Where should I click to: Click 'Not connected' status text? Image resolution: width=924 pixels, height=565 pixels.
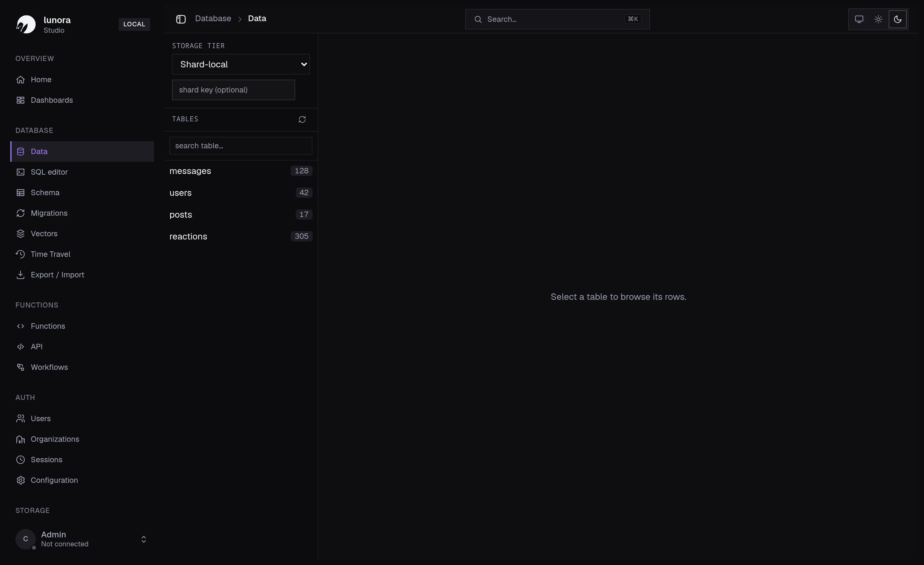point(64,544)
